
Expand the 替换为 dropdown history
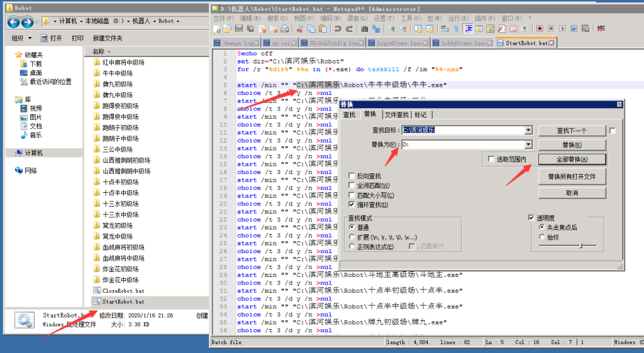click(529, 145)
